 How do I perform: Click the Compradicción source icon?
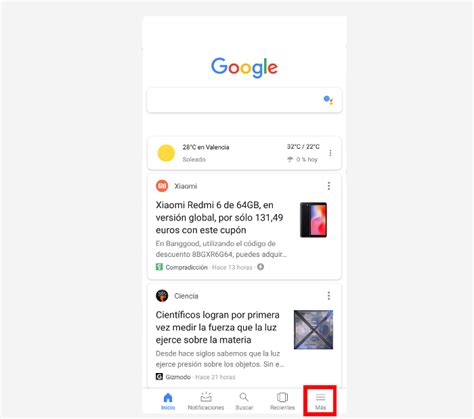(x=159, y=267)
